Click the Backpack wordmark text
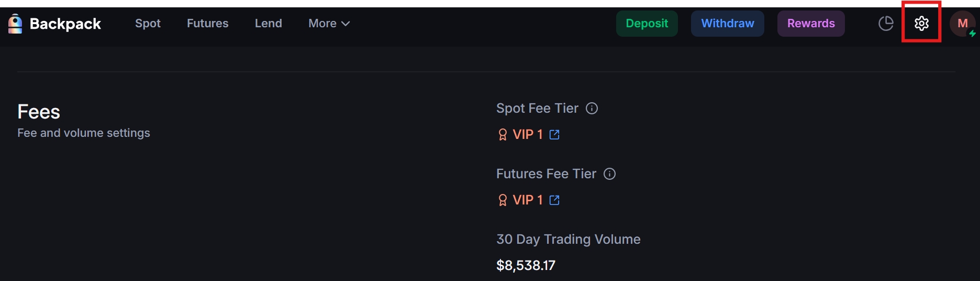The width and height of the screenshot is (980, 281). pyautogui.click(x=65, y=24)
